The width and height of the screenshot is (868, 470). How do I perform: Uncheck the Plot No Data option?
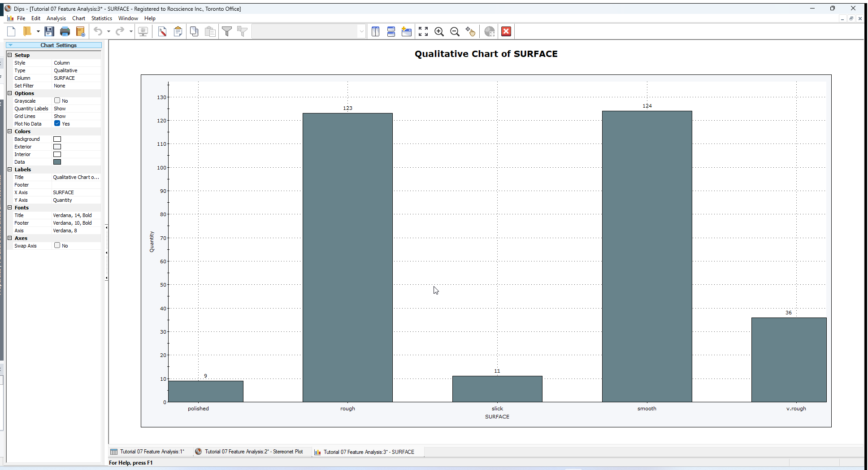[57, 123]
